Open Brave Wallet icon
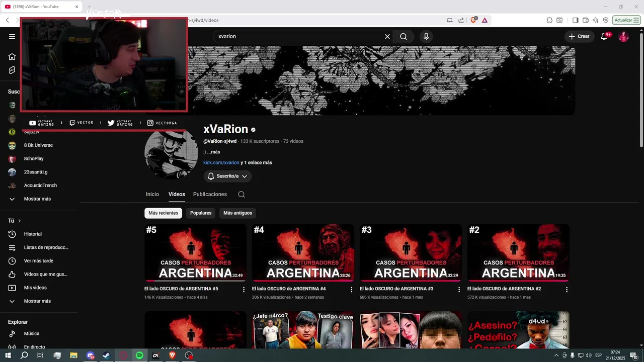Screen dimensions: 644x362 [x=586, y=20]
